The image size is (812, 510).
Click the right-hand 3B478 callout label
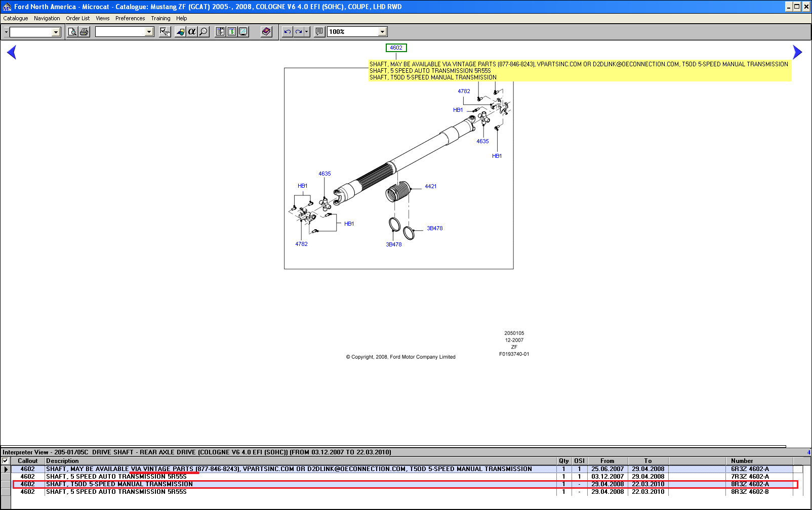pos(435,228)
